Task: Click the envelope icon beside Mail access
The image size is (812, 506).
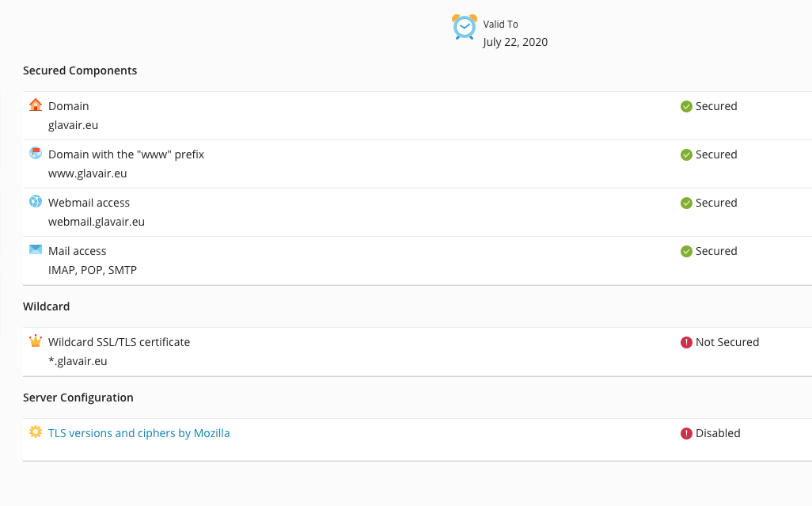Action: click(x=35, y=249)
